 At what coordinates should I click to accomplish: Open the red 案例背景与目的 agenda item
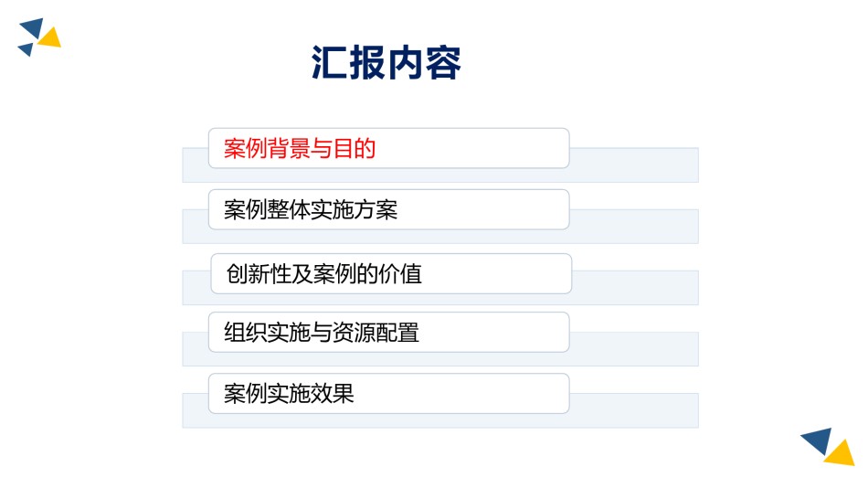(x=388, y=148)
